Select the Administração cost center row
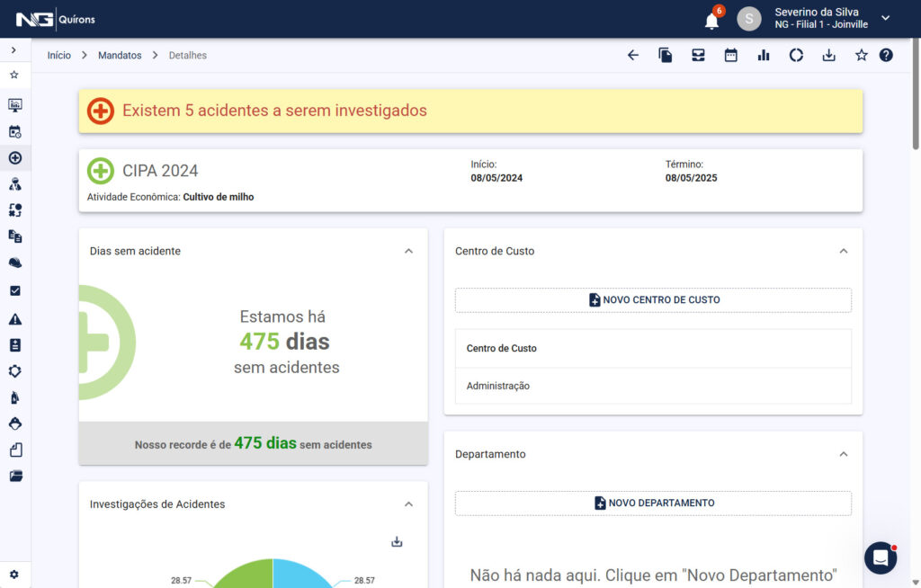The height and width of the screenshot is (588, 921). click(x=653, y=386)
